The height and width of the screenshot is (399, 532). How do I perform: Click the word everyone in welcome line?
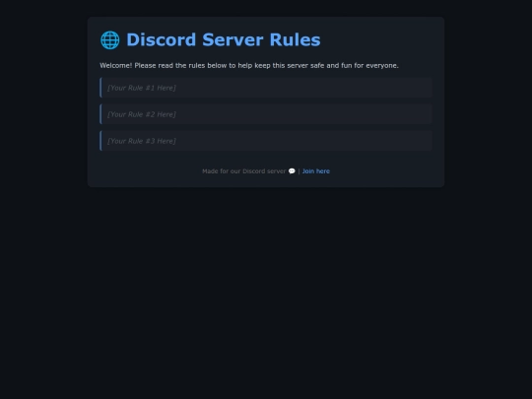[382, 65]
